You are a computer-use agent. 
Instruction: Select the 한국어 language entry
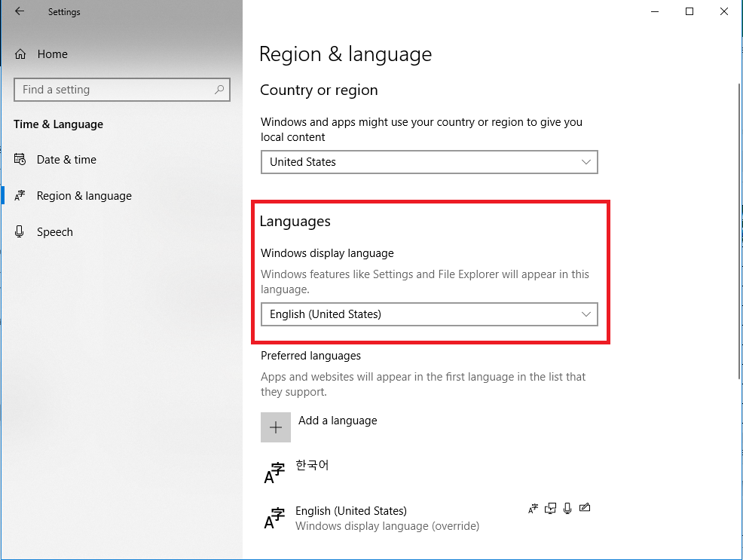(430, 471)
